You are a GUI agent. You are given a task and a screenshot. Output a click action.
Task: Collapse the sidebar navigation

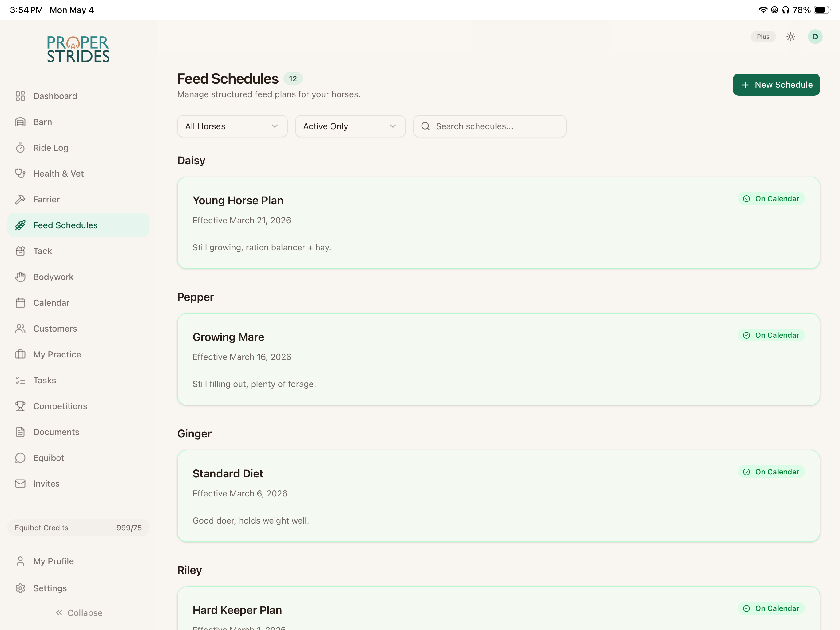tap(79, 613)
